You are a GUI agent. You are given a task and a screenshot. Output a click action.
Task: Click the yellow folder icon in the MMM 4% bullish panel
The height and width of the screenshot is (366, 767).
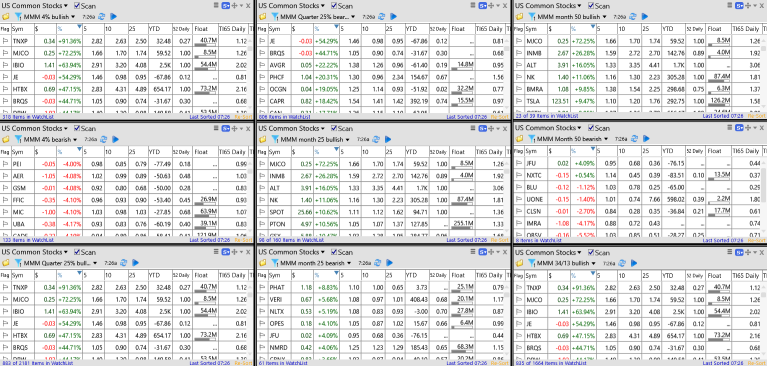(x=5, y=16)
